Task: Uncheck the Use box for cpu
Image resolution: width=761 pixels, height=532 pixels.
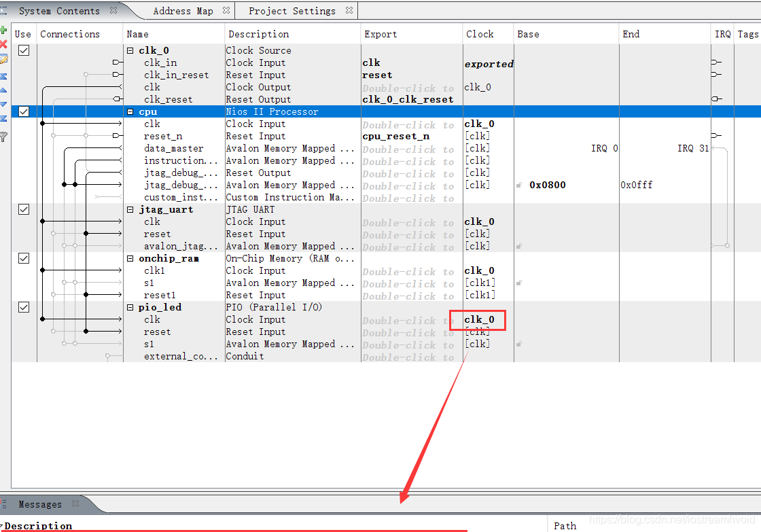Action: 24,111
